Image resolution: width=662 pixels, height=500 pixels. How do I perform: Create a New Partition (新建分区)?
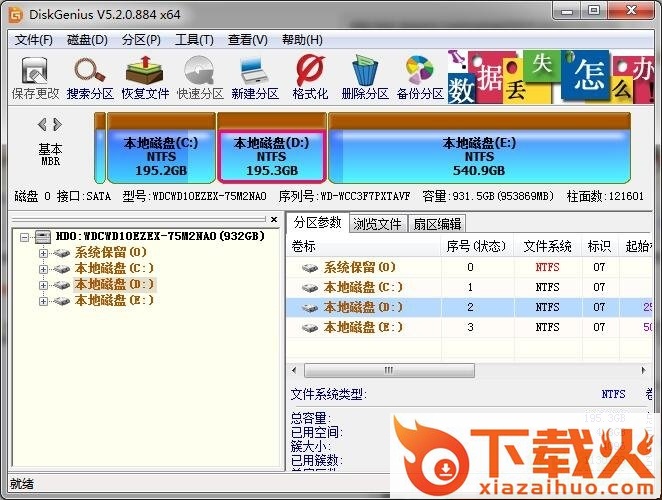[x=255, y=78]
